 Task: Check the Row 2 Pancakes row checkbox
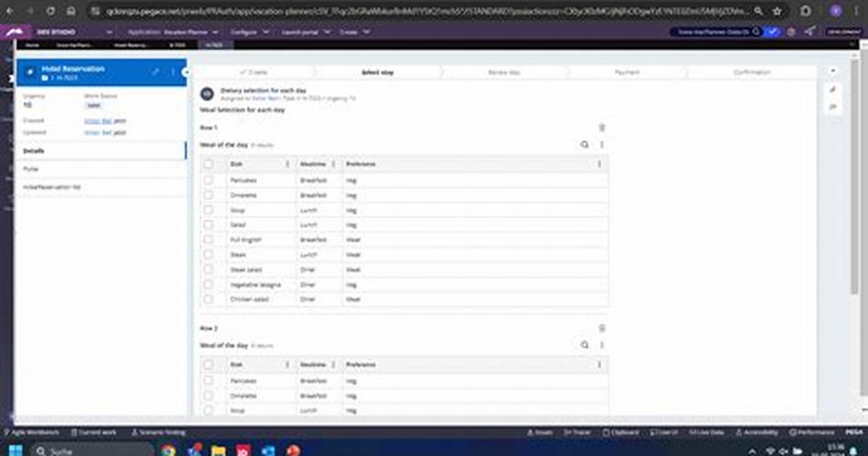tap(208, 380)
